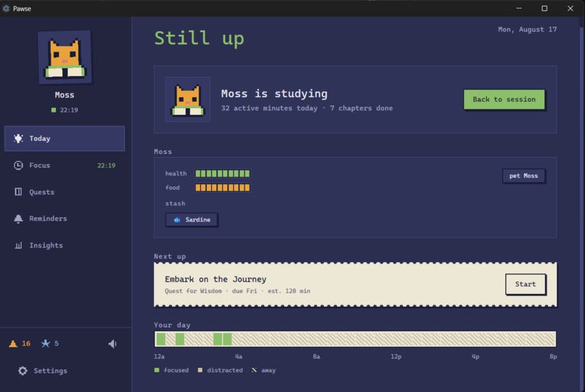Go to Quests page
Image resolution: width=585 pixels, height=392 pixels.
(64, 192)
